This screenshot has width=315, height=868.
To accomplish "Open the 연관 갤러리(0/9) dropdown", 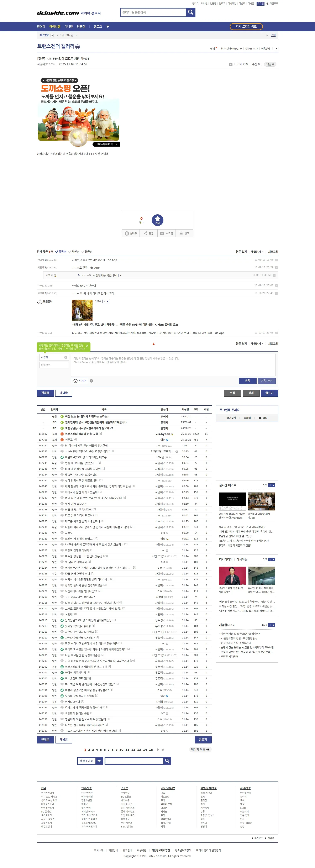I will click(x=231, y=49).
